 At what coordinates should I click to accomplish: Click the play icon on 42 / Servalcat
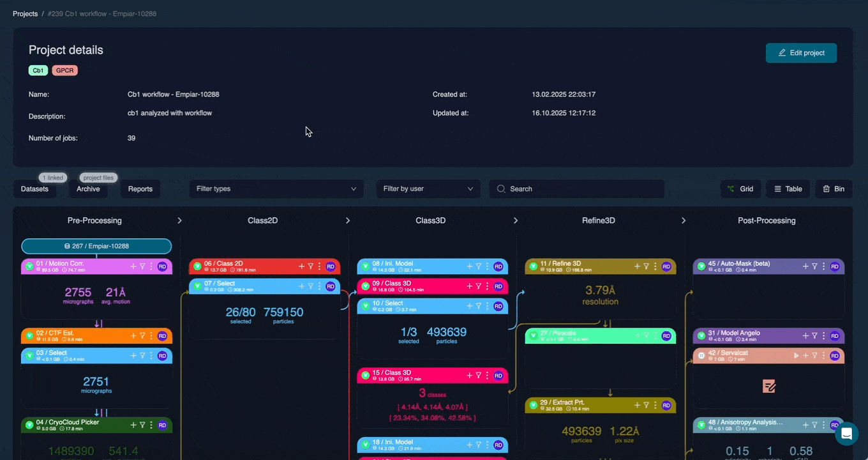(x=796, y=355)
